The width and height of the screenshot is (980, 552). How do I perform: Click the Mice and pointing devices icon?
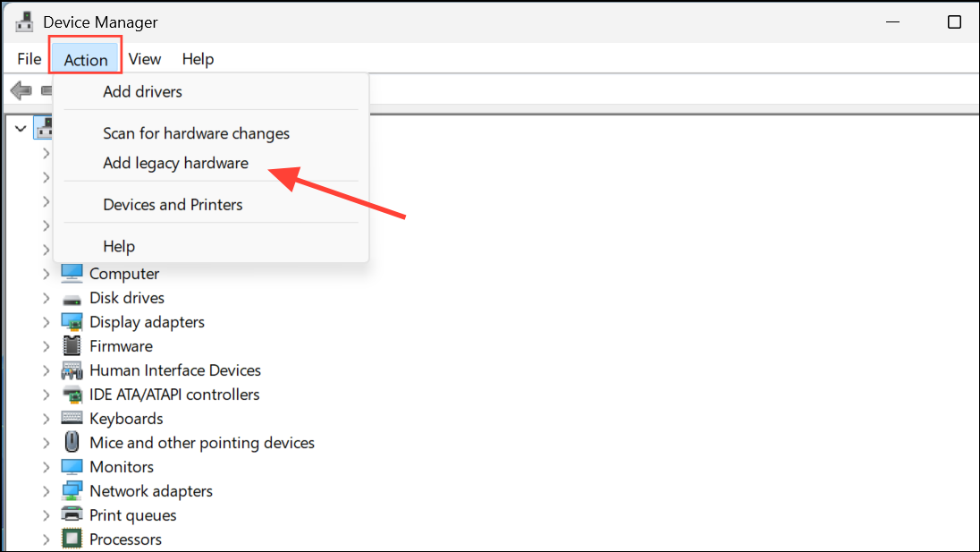[x=72, y=443]
